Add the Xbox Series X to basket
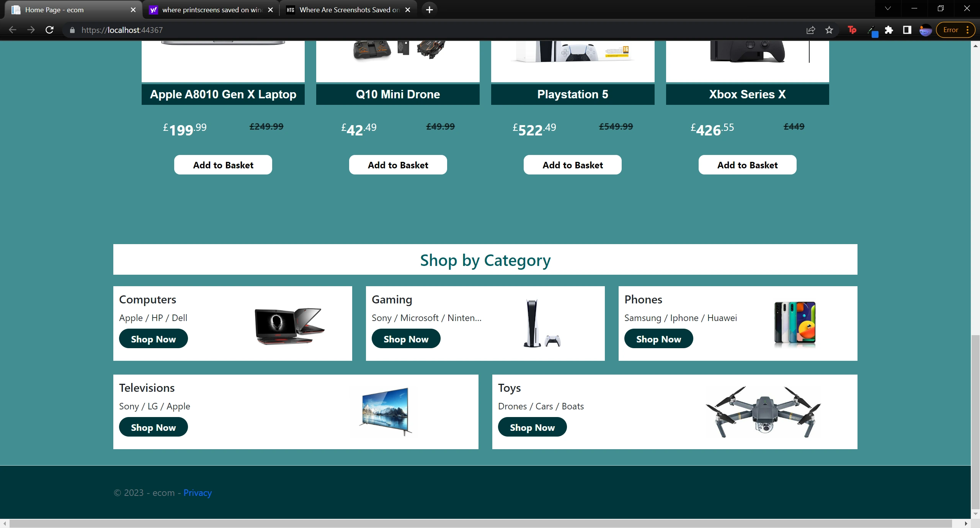 tap(747, 165)
